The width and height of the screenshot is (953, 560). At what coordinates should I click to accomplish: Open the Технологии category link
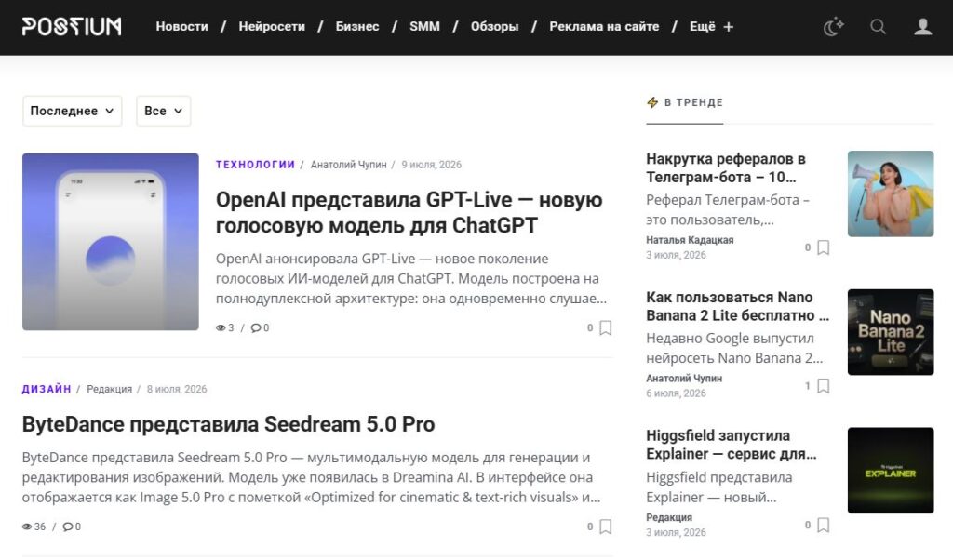[x=255, y=165]
